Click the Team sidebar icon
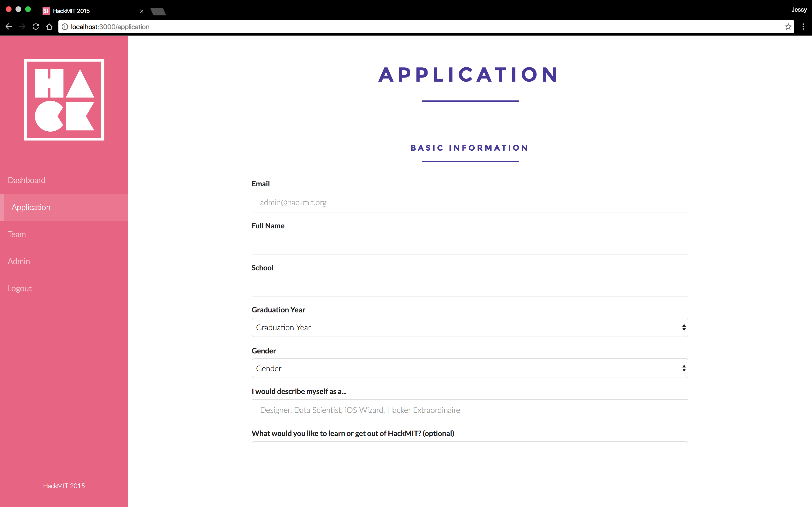Image resolution: width=812 pixels, height=507 pixels. pos(17,234)
